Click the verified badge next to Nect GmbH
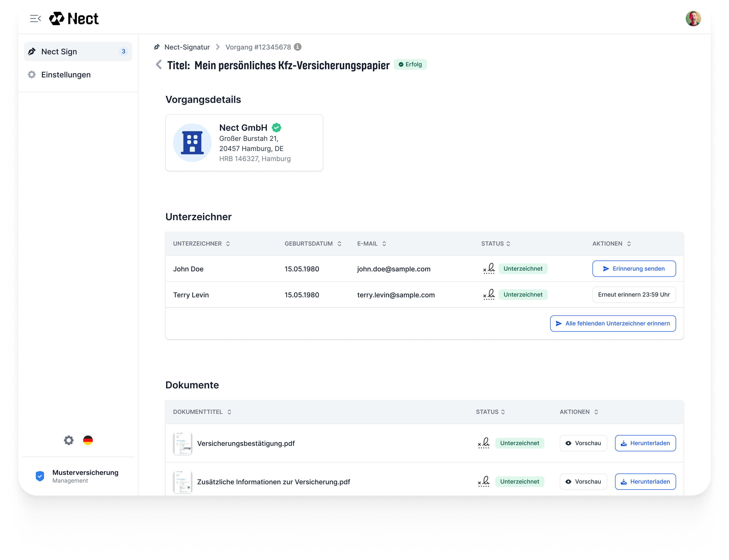This screenshot has width=729, height=560. (x=277, y=128)
